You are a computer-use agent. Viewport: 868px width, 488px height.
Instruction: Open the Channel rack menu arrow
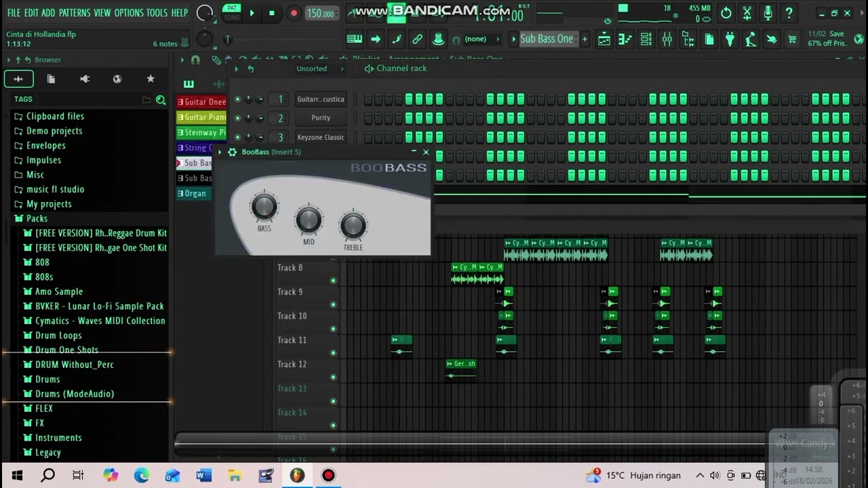[236, 68]
